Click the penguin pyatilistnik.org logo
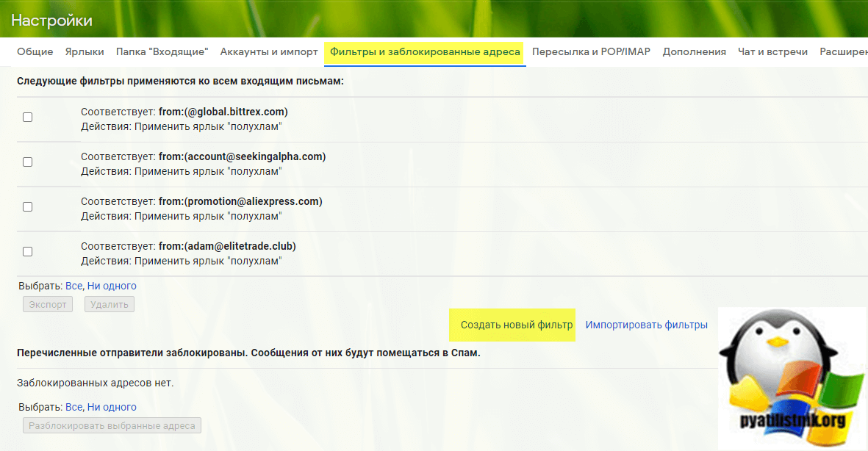The width and height of the screenshot is (868, 451). (x=792, y=378)
